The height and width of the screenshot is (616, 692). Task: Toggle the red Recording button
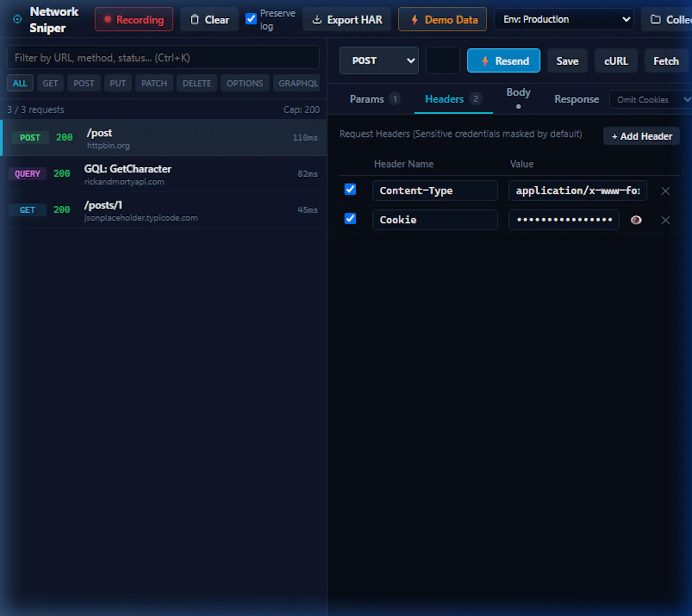click(x=134, y=19)
